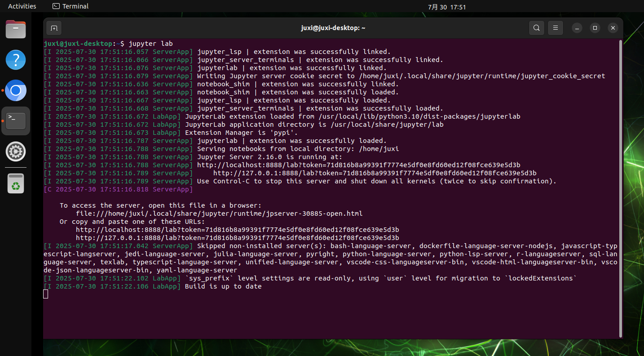644x356 pixels.
Task: Click "Extension Manager is 'pypi'." text
Action: click(241, 133)
